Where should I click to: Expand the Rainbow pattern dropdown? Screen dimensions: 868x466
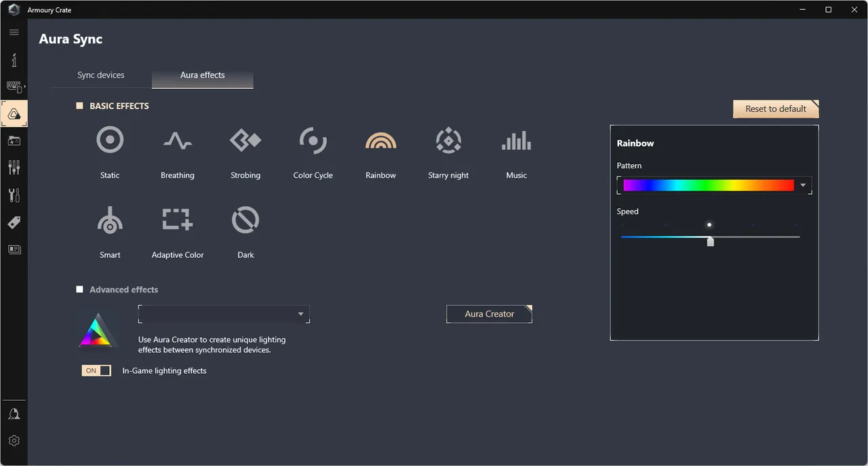click(803, 185)
